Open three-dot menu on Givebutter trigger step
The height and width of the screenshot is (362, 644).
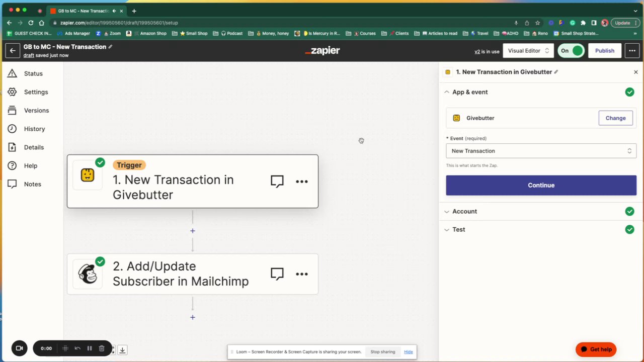[x=302, y=182]
